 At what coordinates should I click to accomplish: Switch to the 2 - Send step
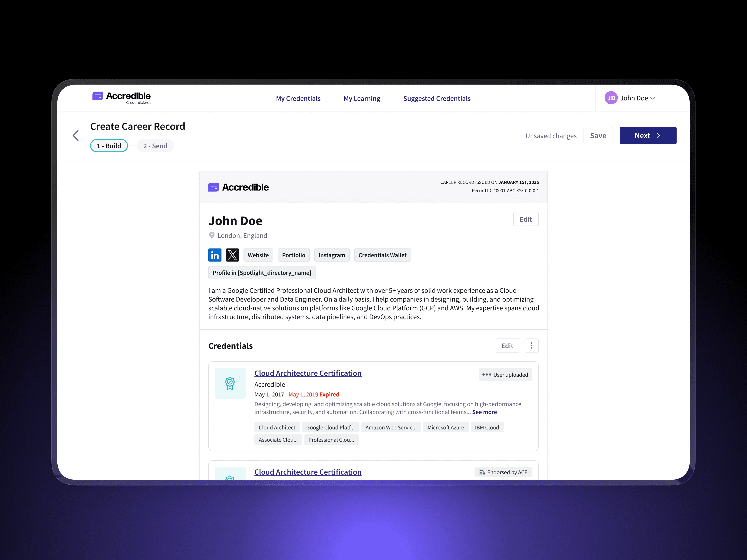click(155, 146)
